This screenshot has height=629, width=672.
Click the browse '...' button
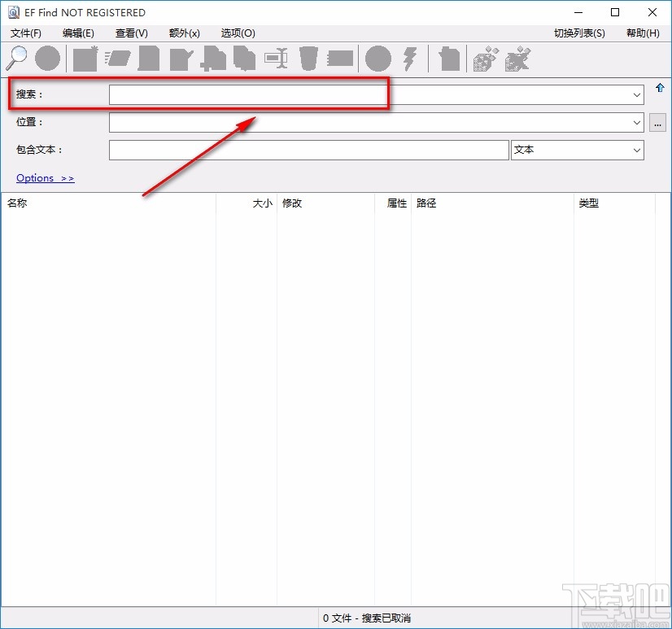(x=657, y=123)
